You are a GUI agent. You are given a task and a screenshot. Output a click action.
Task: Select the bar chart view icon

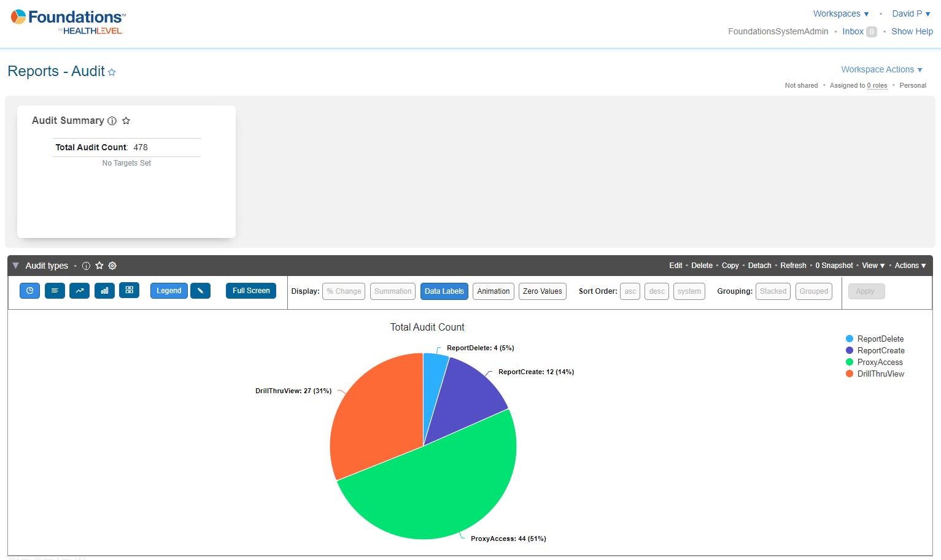[x=104, y=291]
